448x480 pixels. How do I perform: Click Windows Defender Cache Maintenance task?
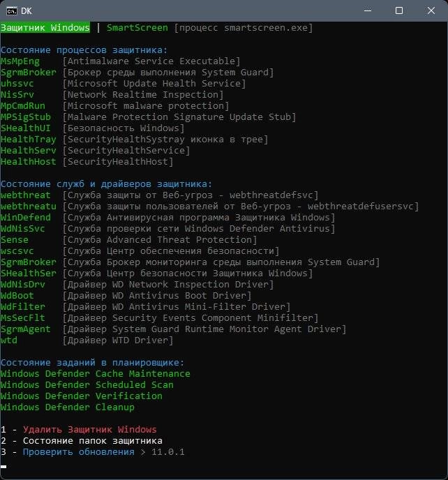(x=95, y=374)
